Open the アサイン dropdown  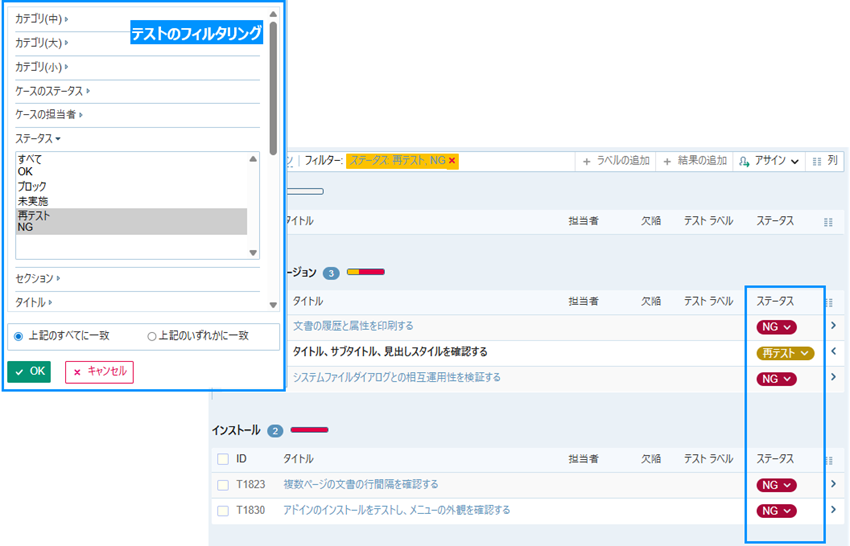click(x=768, y=161)
